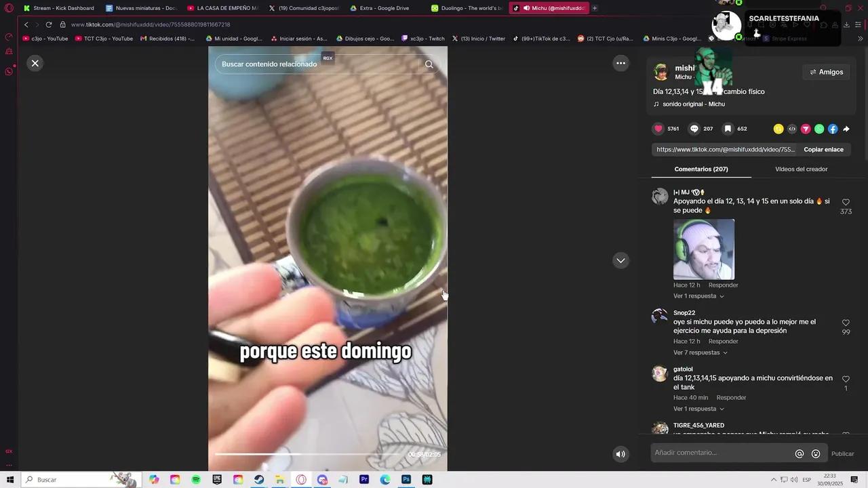Viewport: 868px width, 488px height.
Task: Click the Windows taskbar 'Buscar' search box
Action: coord(81,480)
